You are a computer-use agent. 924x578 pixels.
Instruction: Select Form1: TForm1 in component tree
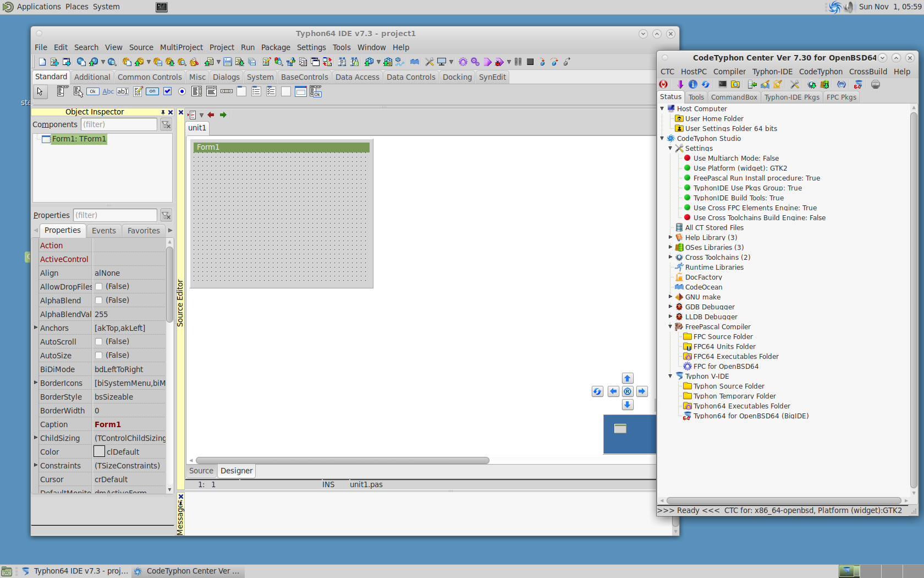click(79, 139)
